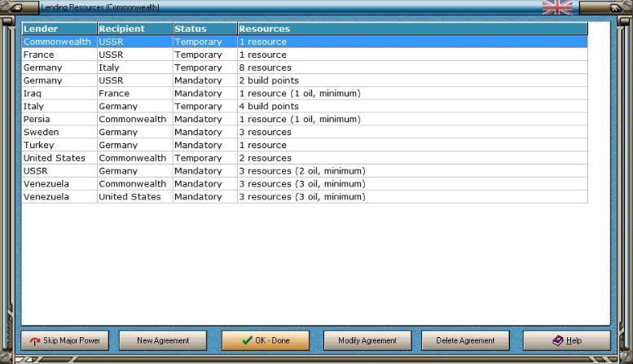Sort by the Lender column header

pyautogui.click(x=59, y=29)
